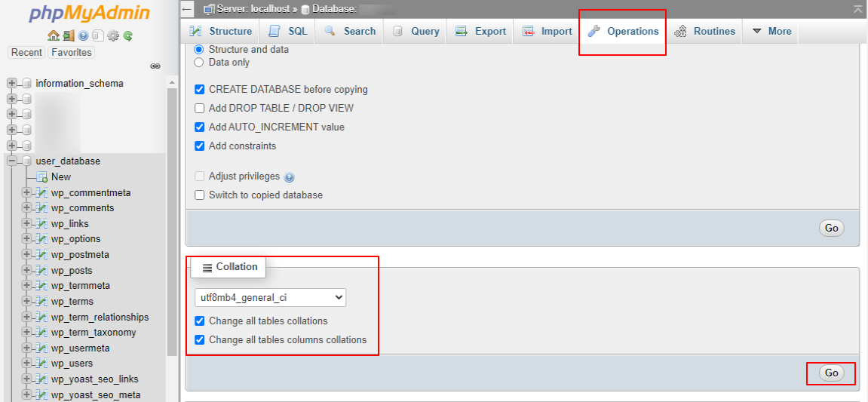This screenshot has height=402, width=868.
Task: Uncheck Change all tables columns collations
Action: coord(200,340)
